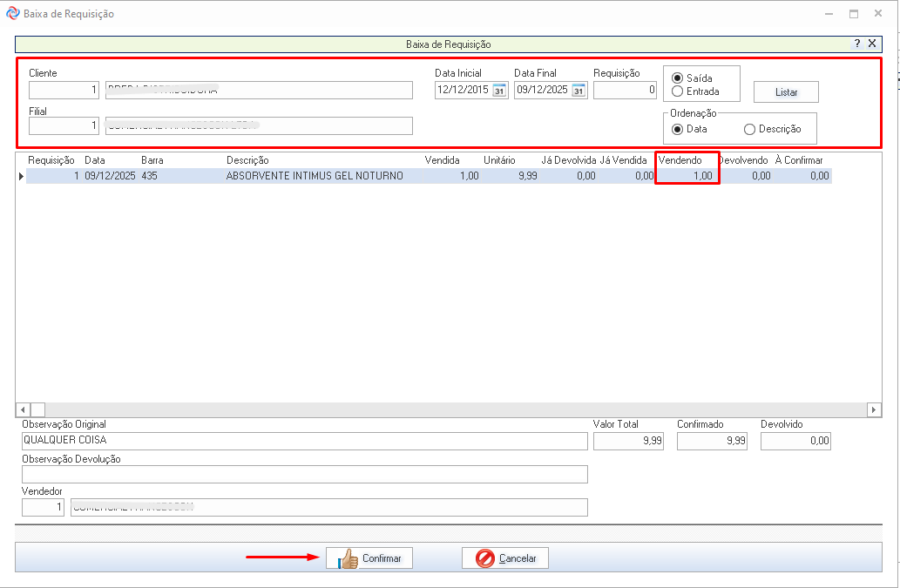This screenshot has height=588, width=900.
Task: Click the help question mark icon
Action: 857,44
